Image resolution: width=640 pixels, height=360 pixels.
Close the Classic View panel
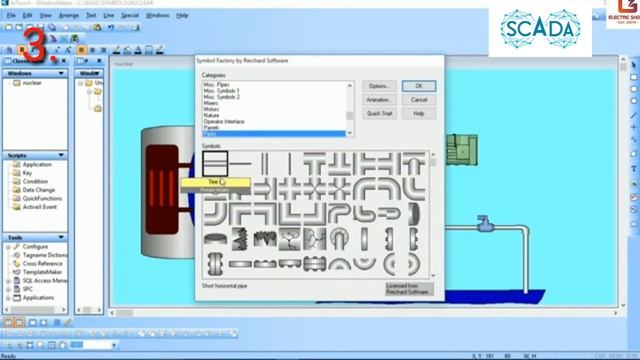coord(64,61)
